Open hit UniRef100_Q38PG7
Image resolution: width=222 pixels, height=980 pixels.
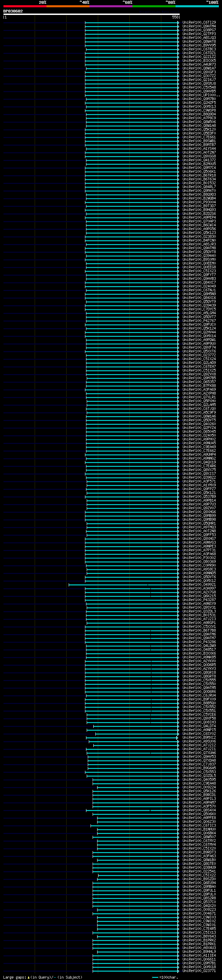coord(199,30)
